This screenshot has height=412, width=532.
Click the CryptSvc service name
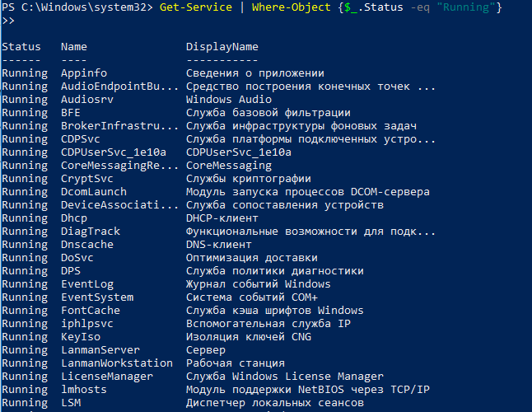tap(87, 179)
